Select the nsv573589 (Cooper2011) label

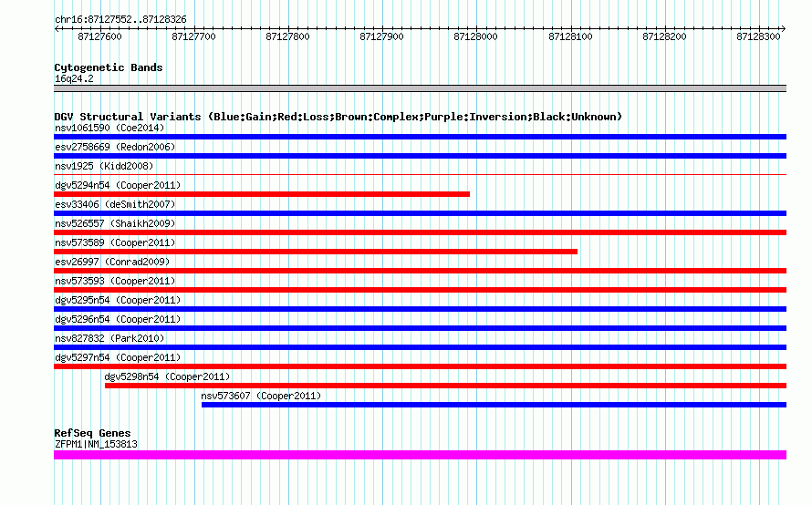(115, 242)
